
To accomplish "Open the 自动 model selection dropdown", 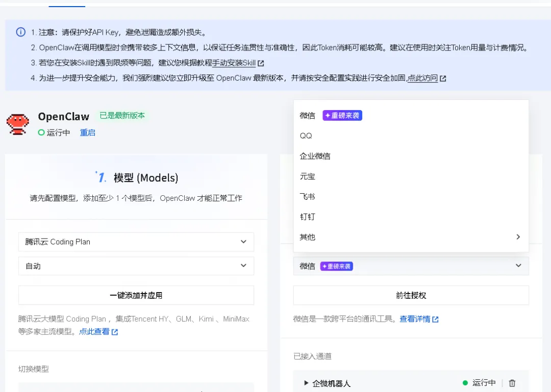I will tap(136, 266).
